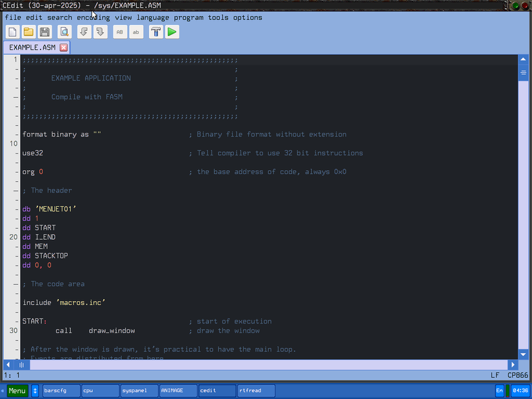The image size is (532, 399).
Task: Open the file menu
Action: (13, 17)
